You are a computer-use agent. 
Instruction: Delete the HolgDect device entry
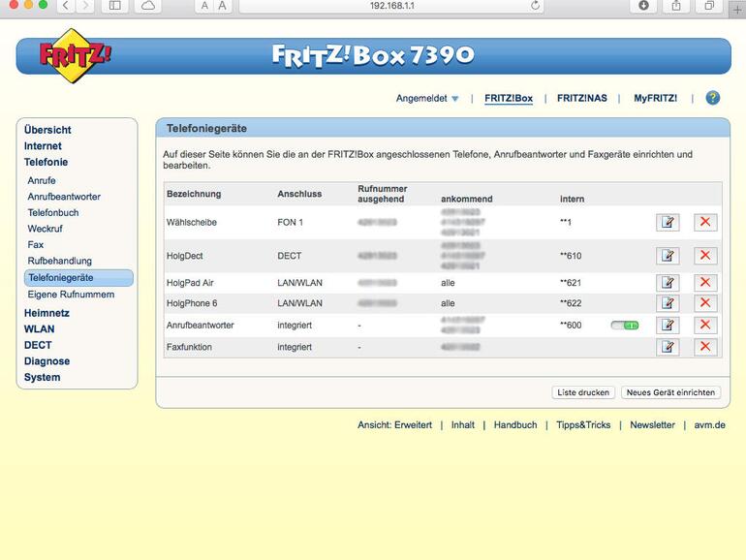[705, 256]
